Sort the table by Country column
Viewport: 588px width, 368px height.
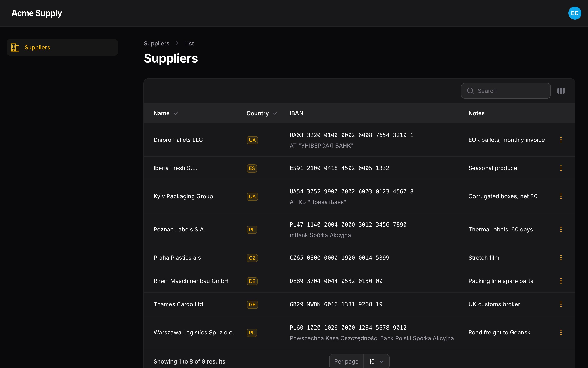point(262,113)
